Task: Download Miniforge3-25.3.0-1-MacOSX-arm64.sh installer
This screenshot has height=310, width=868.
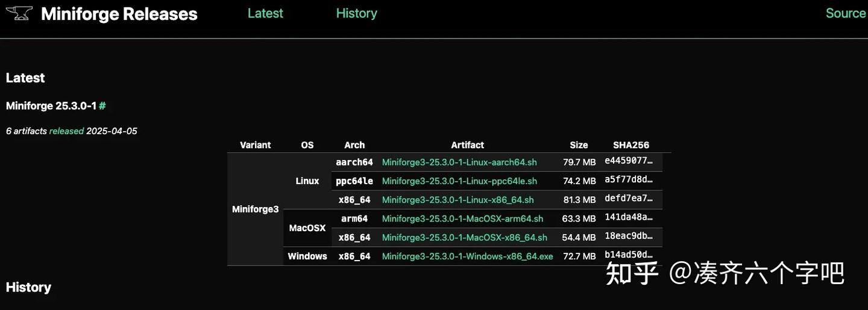Action: tap(462, 219)
